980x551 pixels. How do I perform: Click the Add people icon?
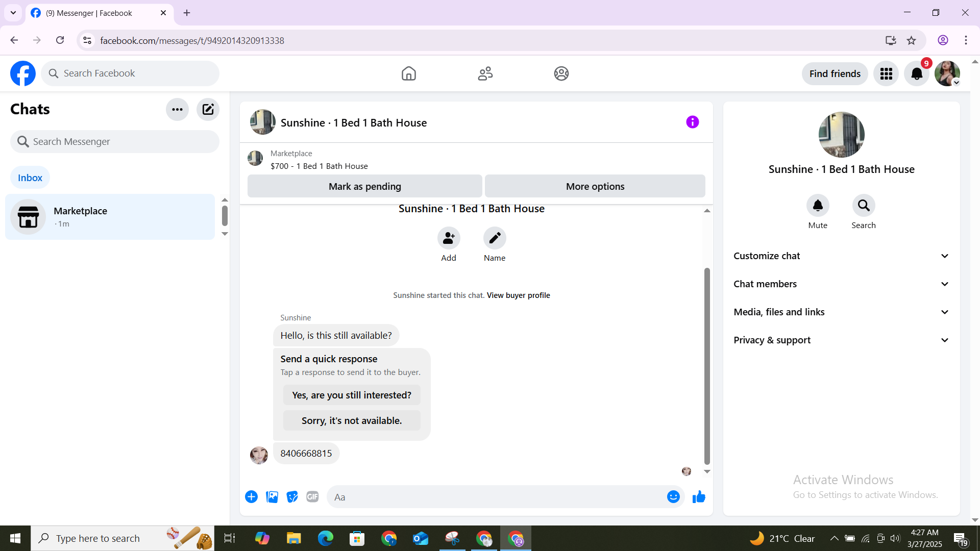(x=449, y=238)
